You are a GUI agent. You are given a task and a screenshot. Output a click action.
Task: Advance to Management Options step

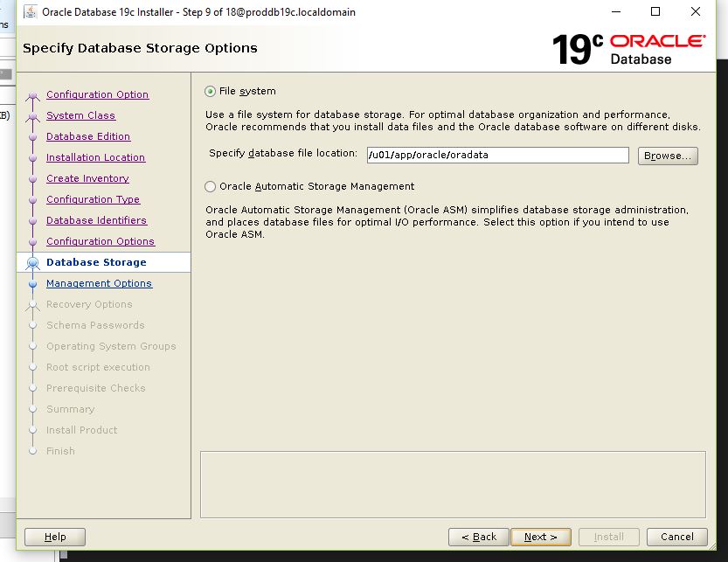[99, 283]
